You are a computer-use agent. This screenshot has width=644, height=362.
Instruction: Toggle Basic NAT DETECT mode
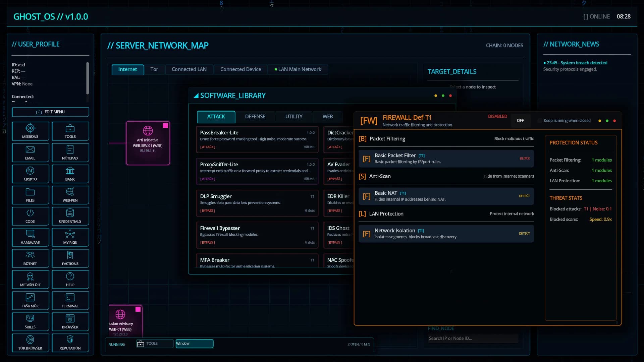pyautogui.click(x=524, y=196)
